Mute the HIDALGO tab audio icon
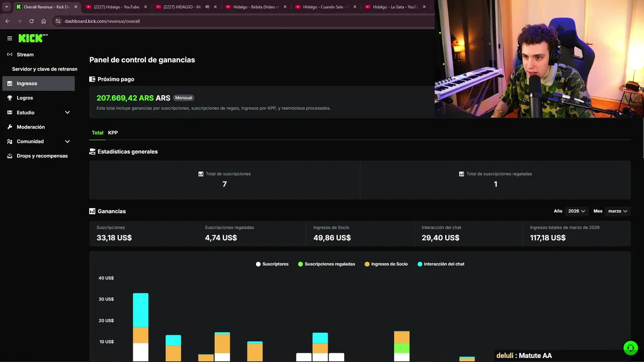Screen dimensions: 644x362 point(207,7)
